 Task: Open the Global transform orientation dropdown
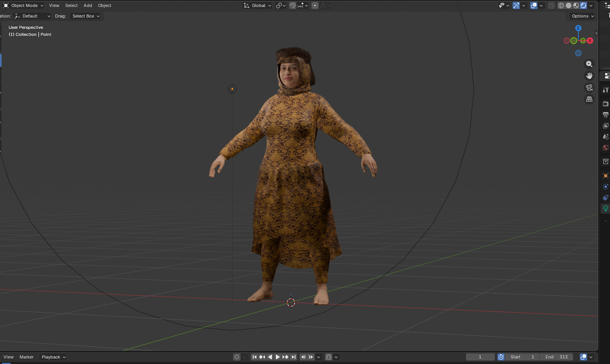(257, 5)
